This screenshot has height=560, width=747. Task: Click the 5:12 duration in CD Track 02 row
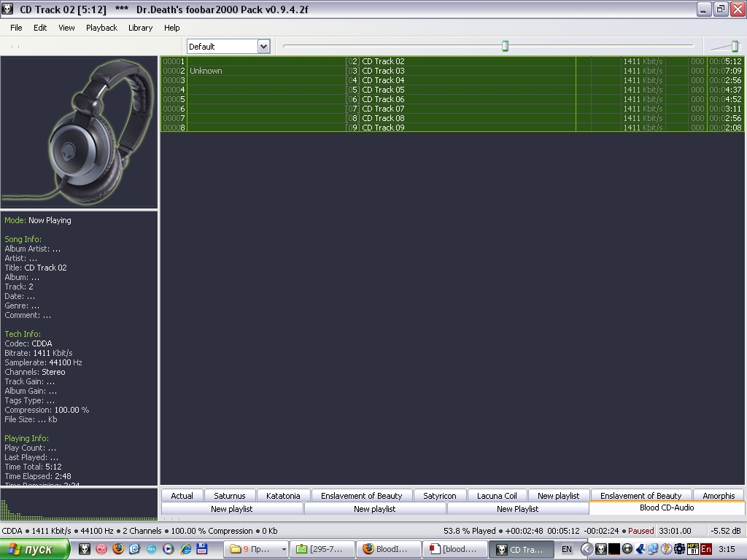coord(725,61)
